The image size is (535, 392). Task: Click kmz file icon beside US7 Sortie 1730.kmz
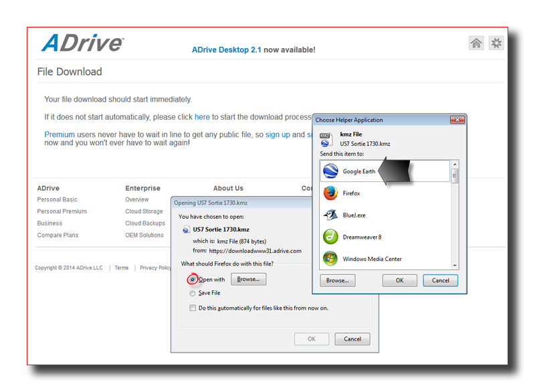coord(186,229)
